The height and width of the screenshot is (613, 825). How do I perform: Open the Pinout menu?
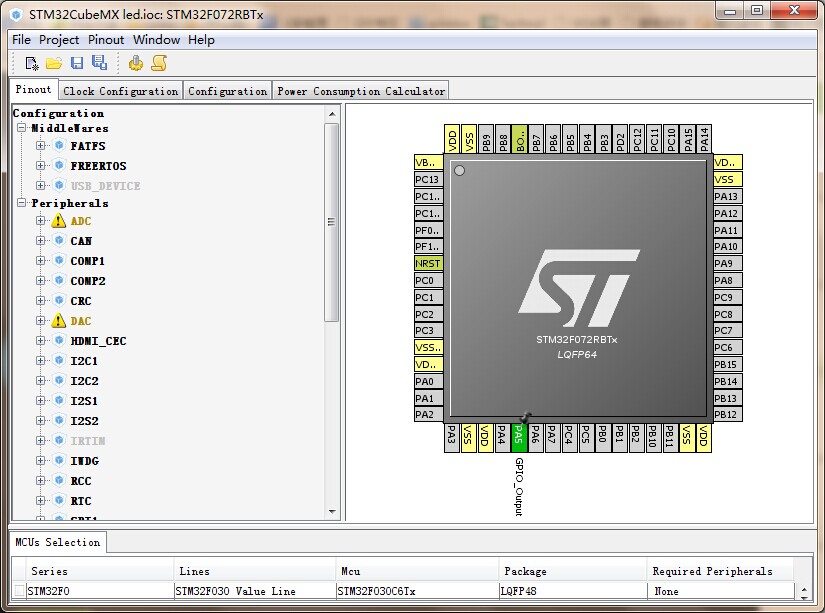coord(106,39)
